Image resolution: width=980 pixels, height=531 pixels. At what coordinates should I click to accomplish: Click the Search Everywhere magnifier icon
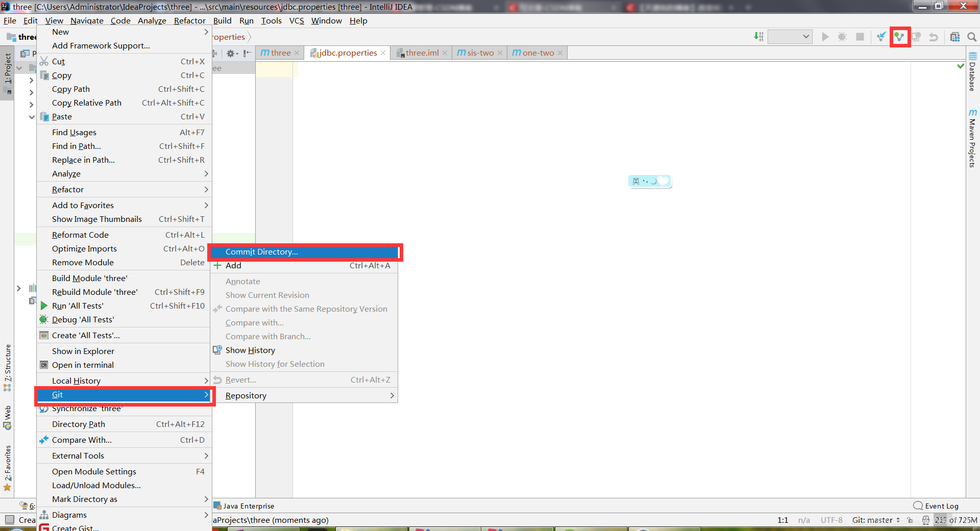coord(972,37)
